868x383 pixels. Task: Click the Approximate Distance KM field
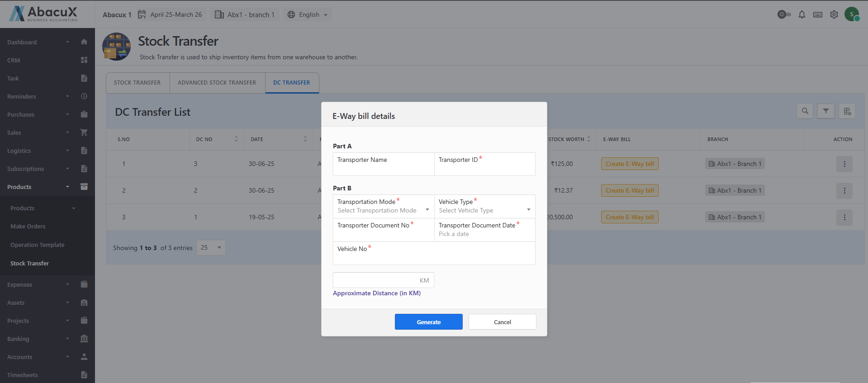coord(375,280)
